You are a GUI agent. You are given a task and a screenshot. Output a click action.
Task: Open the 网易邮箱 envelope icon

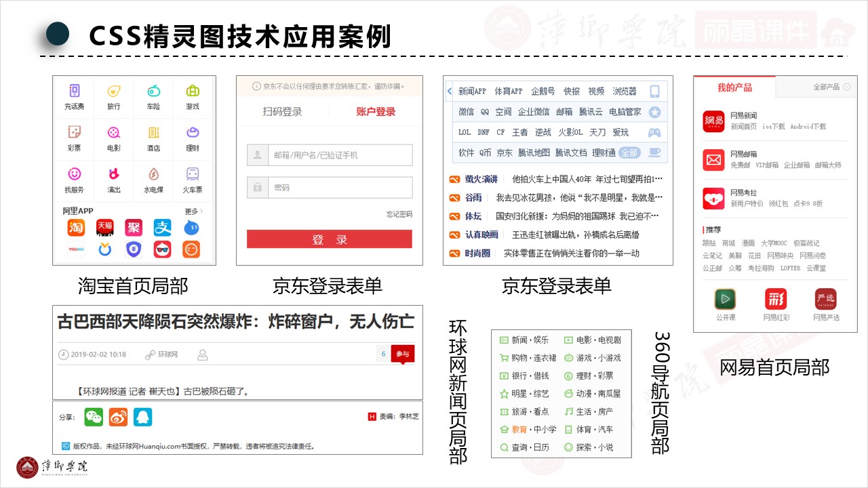713,160
